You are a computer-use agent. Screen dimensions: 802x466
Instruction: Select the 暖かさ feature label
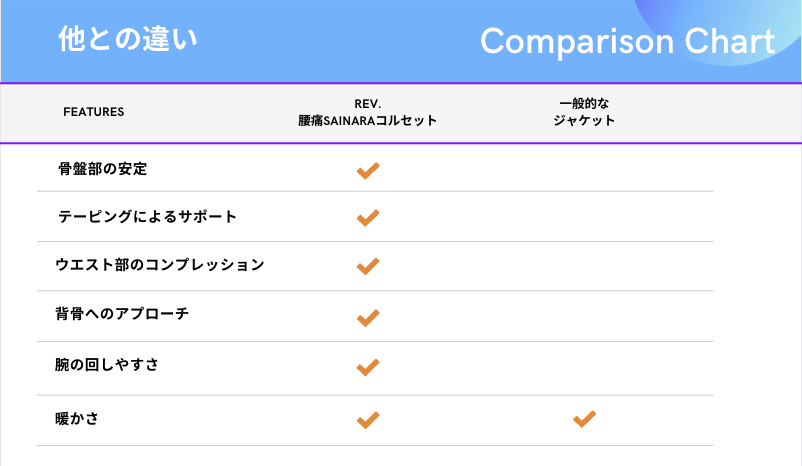77,418
